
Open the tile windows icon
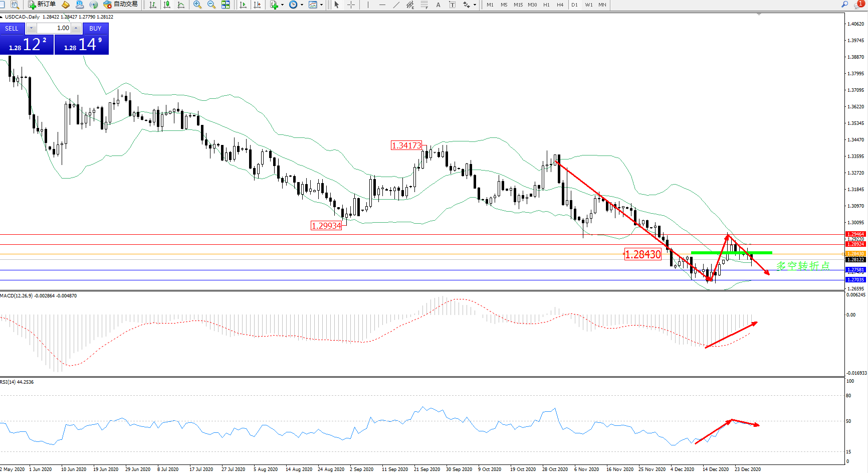point(226,5)
